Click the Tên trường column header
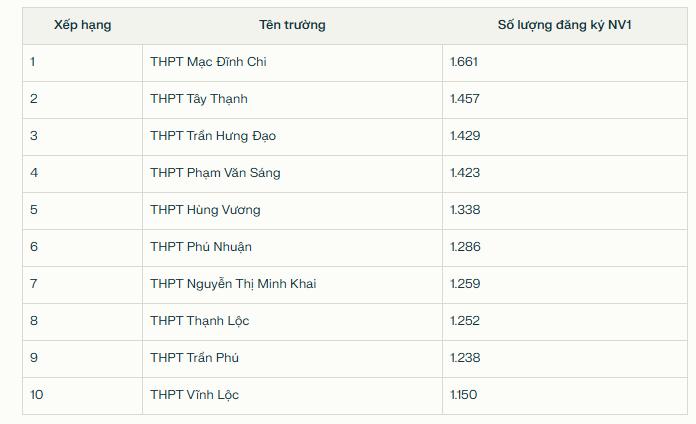The width and height of the screenshot is (696, 424). click(x=292, y=25)
